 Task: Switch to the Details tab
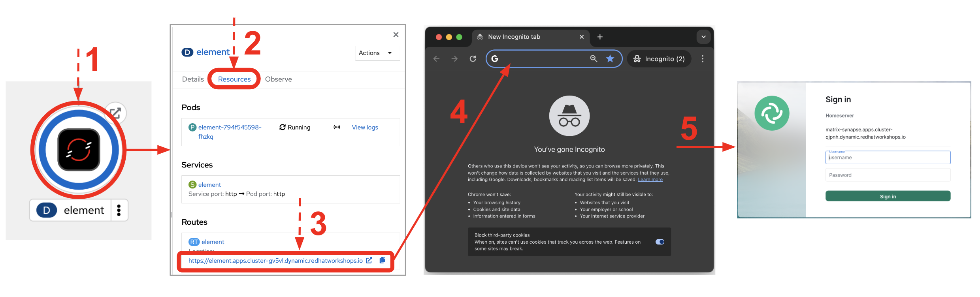pyautogui.click(x=193, y=79)
